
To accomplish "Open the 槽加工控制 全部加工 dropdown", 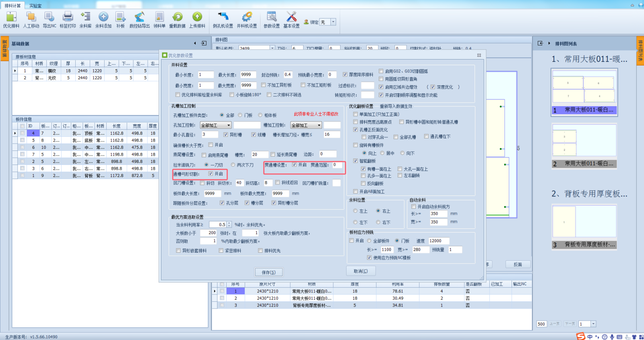I will (306, 126).
